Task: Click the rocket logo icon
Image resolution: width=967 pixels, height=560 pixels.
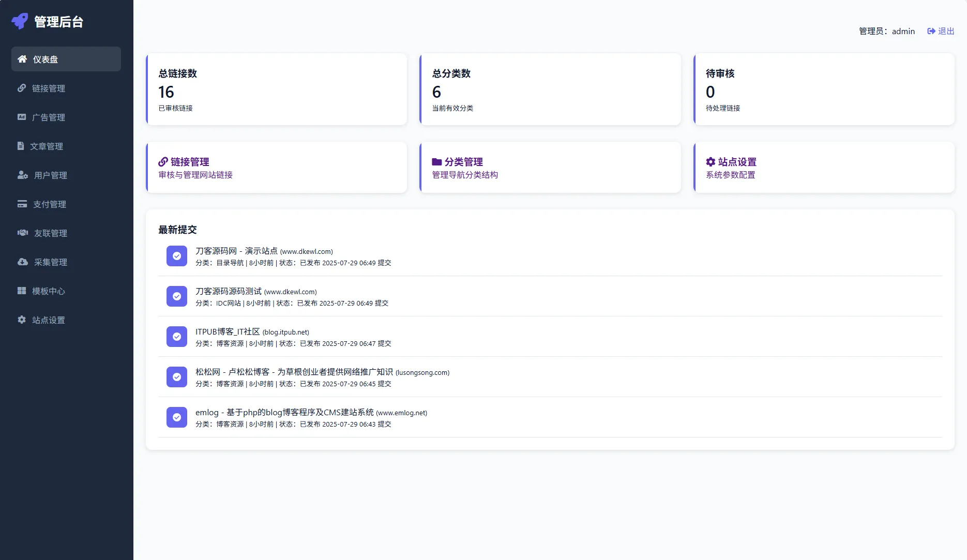Action: [20, 21]
